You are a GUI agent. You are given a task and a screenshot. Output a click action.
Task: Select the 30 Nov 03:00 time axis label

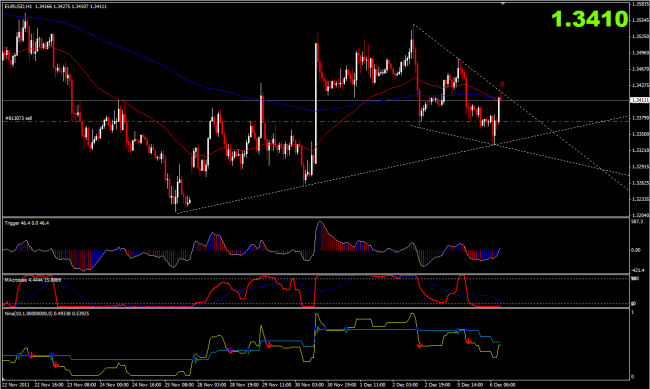308,385
